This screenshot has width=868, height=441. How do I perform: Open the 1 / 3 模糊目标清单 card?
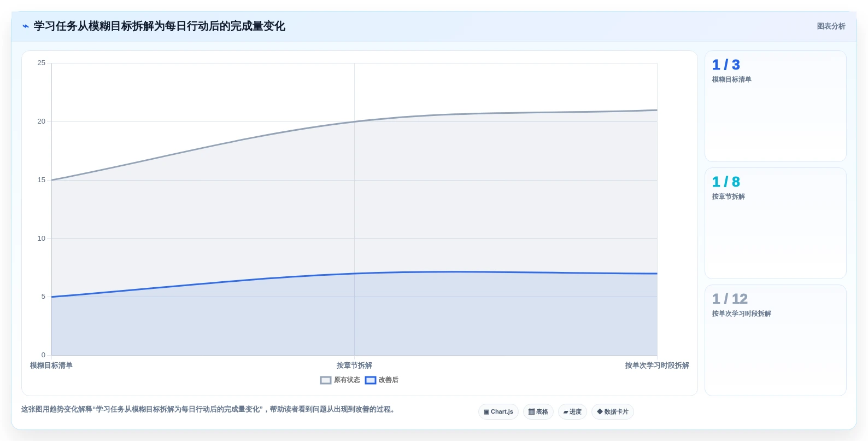click(x=775, y=106)
